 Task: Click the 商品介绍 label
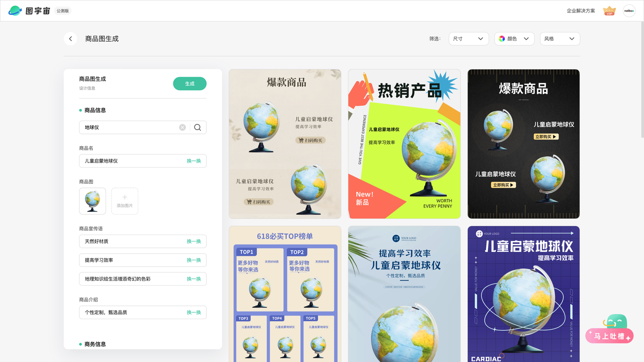click(88, 300)
